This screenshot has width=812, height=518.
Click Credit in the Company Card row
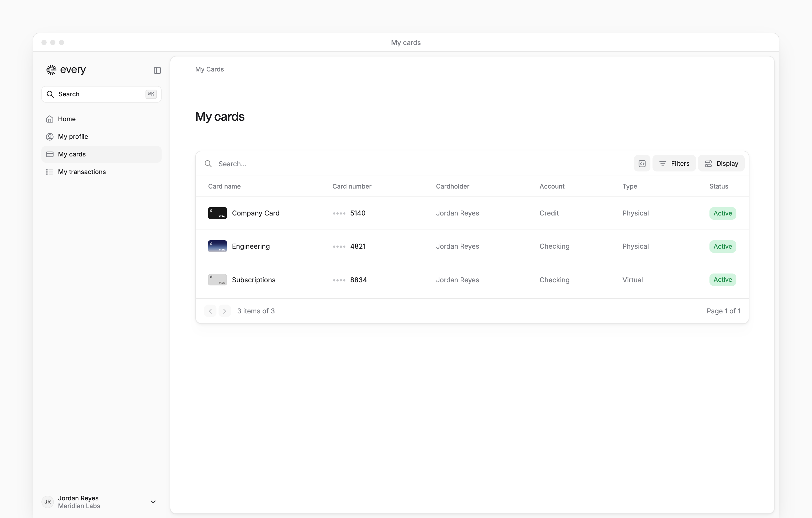coord(549,213)
